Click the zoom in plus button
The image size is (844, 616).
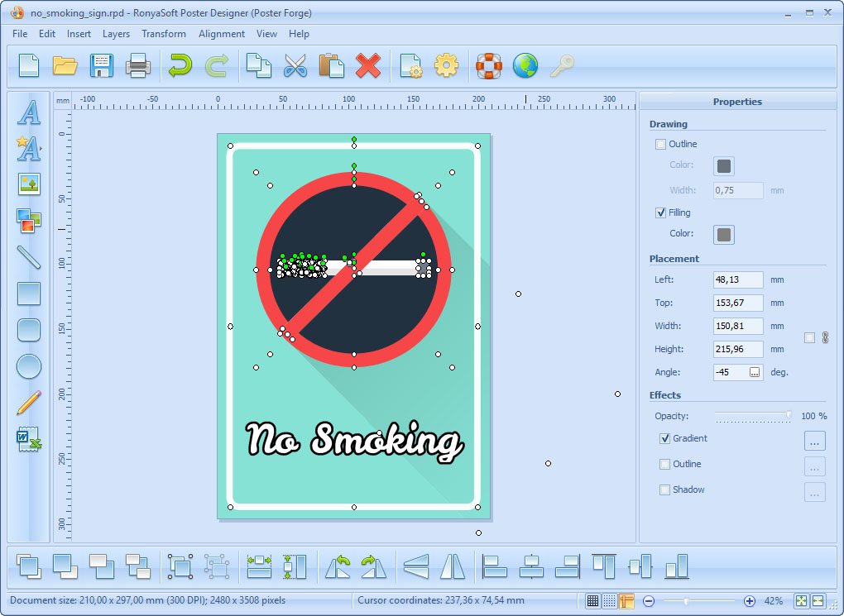[750, 601]
